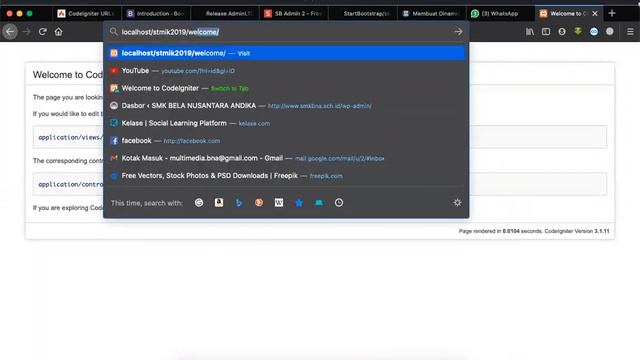The height and width of the screenshot is (360, 640).
Task: Switch to the Release AdminLTE tab
Action: click(224, 13)
